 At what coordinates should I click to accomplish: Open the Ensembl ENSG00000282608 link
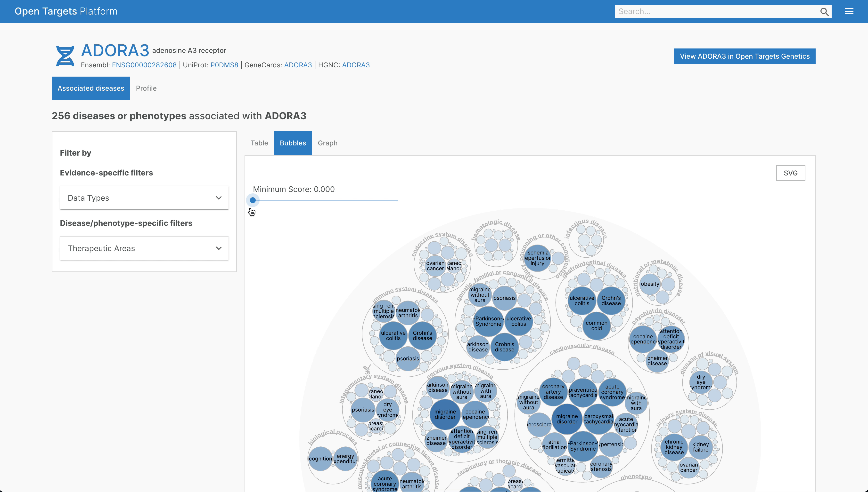click(144, 65)
